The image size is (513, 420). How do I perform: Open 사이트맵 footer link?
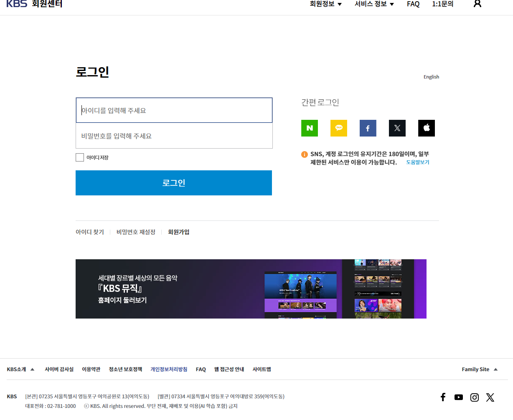pyautogui.click(x=262, y=369)
